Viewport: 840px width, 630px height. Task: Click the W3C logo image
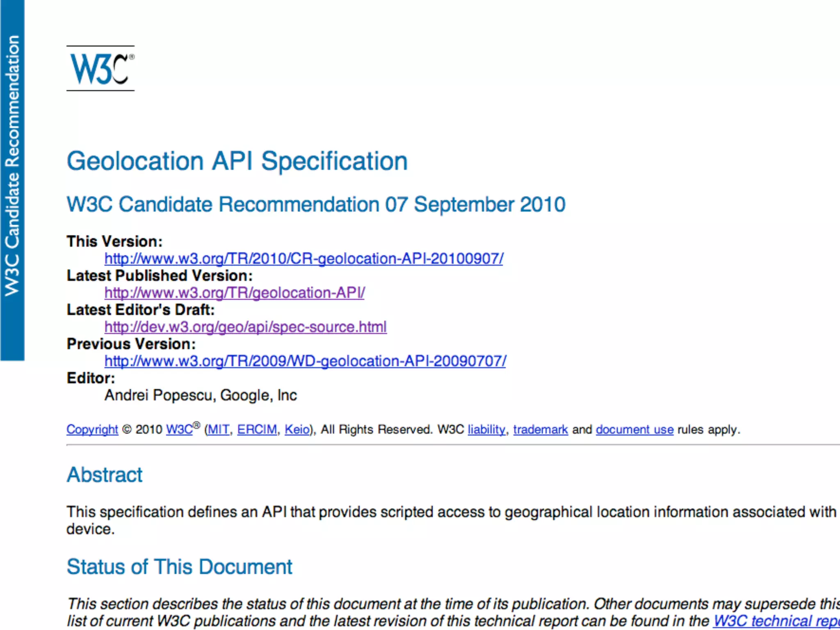[x=100, y=68]
